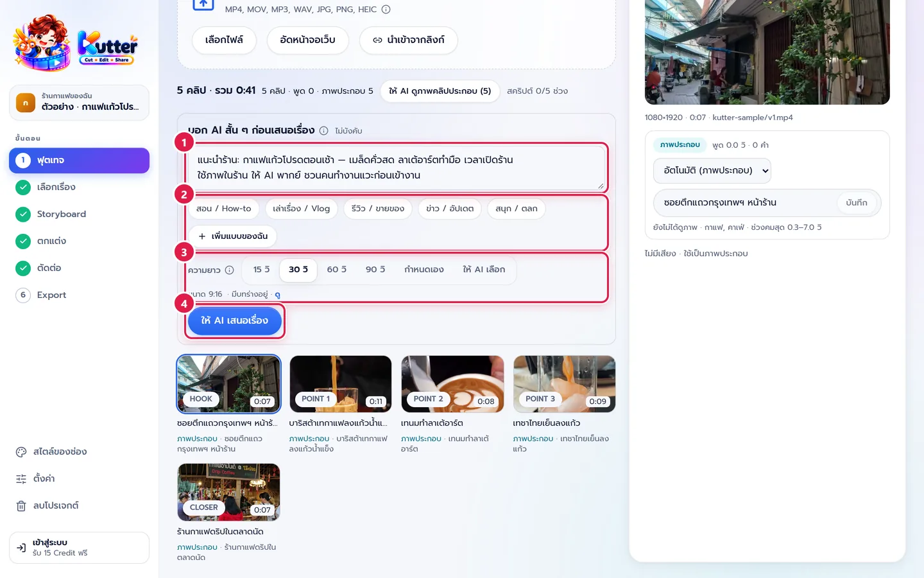The image size is (924, 578).
Task: Toggle the "สนุก / ตลก" style chip
Action: [x=517, y=209]
